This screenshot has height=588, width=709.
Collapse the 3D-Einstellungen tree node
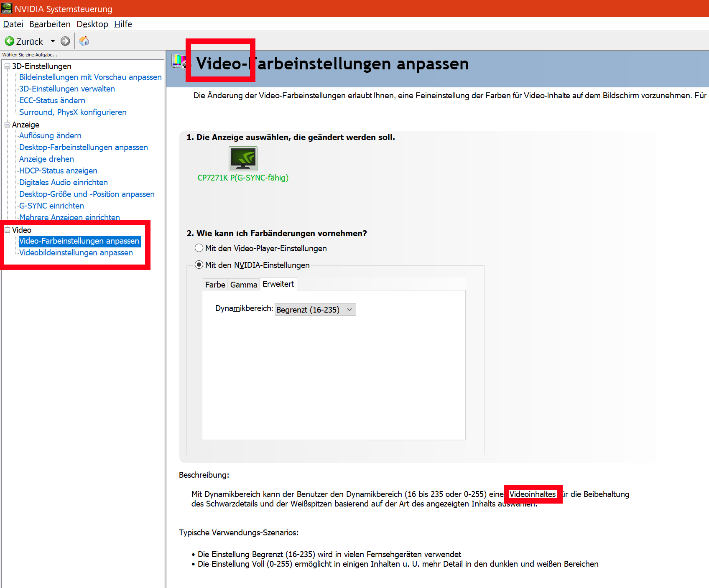pyautogui.click(x=7, y=66)
